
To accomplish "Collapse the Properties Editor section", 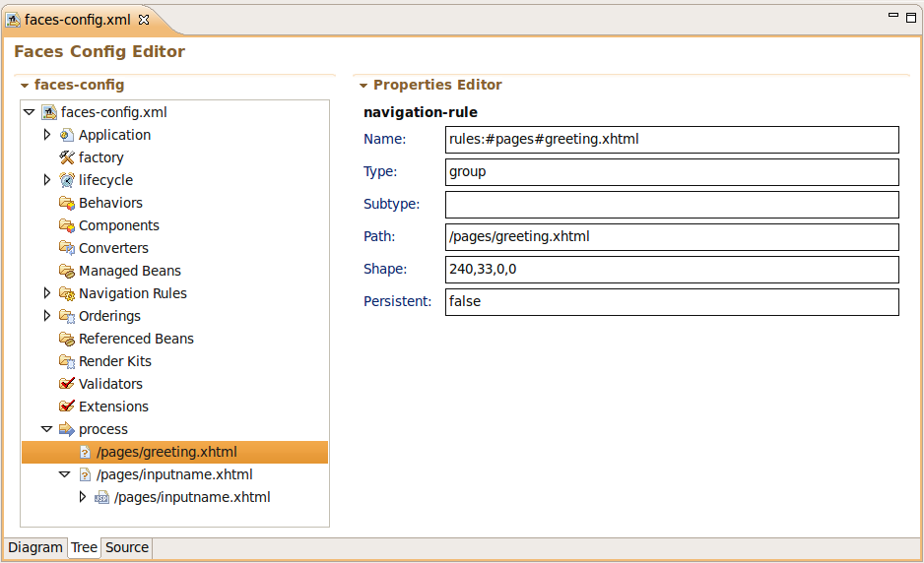I will point(363,86).
